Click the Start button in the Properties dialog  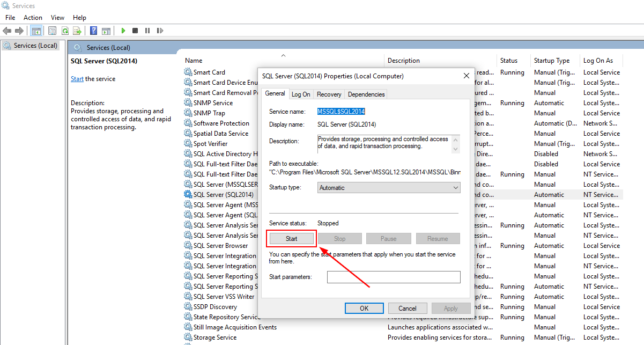291,239
